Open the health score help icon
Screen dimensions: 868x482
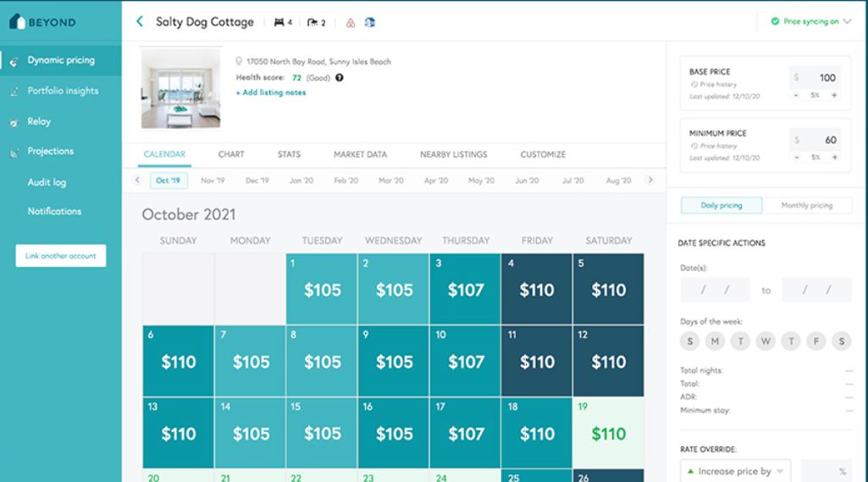[340, 78]
